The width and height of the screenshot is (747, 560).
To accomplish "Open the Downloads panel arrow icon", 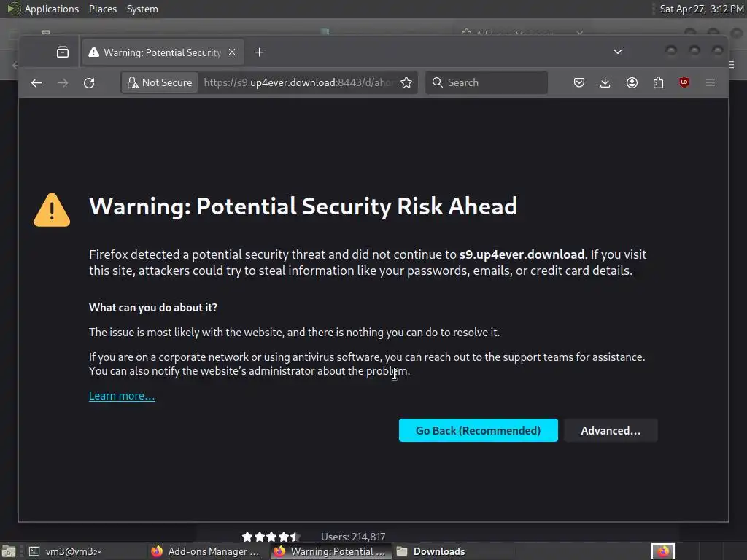I will coord(605,82).
